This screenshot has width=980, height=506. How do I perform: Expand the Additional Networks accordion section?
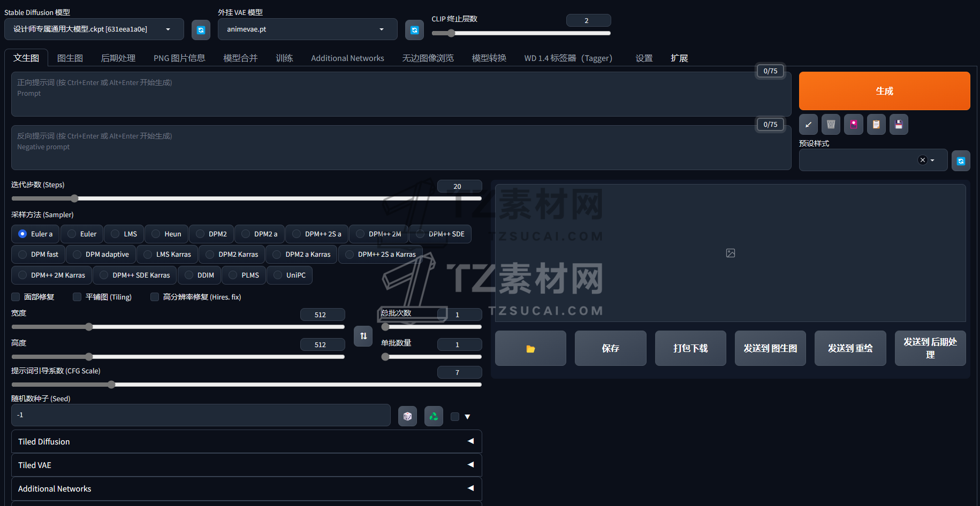[247, 488]
